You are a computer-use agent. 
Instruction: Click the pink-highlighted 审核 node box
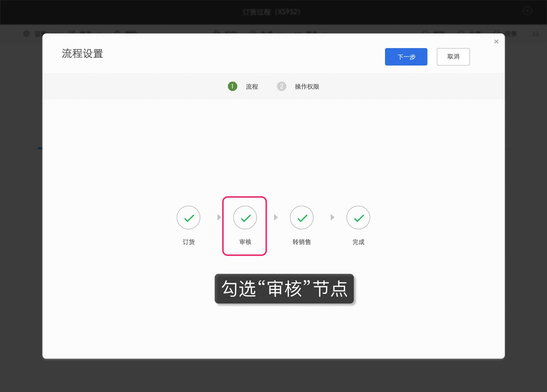245,226
